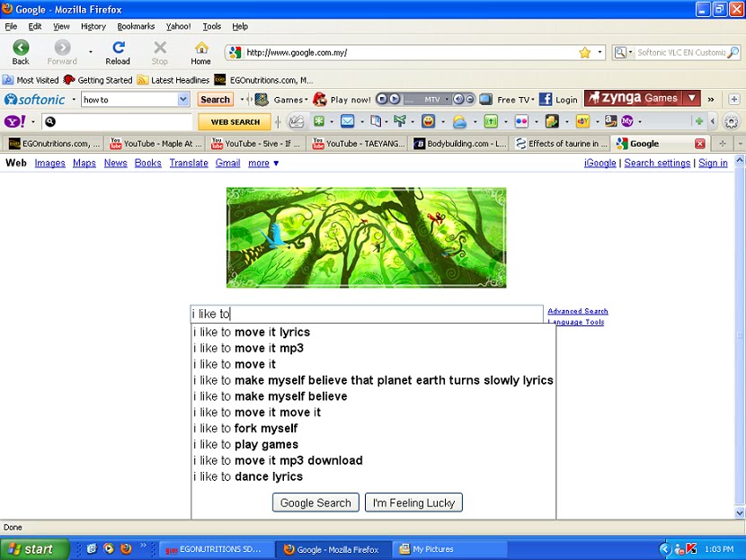Click the search magnifier in search bar
Image resolution: width=746 pixels, height=560 pixels.
point(733,52)
